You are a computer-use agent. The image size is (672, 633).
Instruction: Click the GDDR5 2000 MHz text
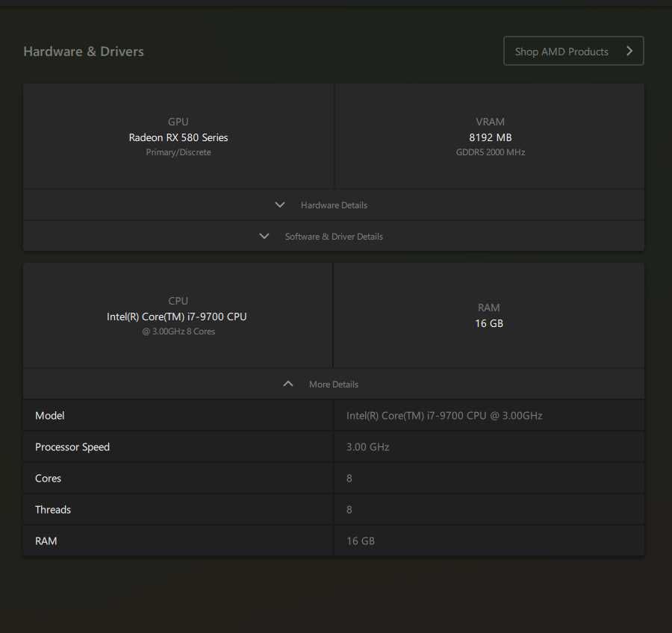491,152
